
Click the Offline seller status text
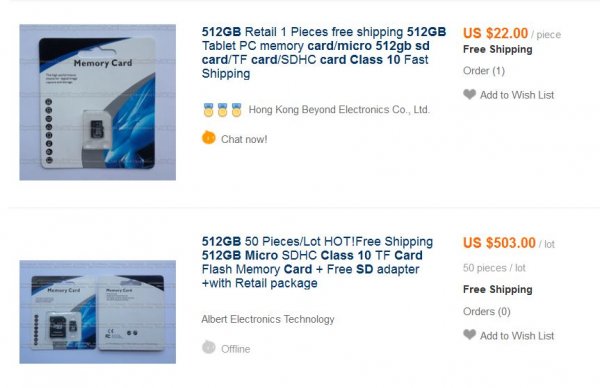pyautogui.click(x=236, y=349)
